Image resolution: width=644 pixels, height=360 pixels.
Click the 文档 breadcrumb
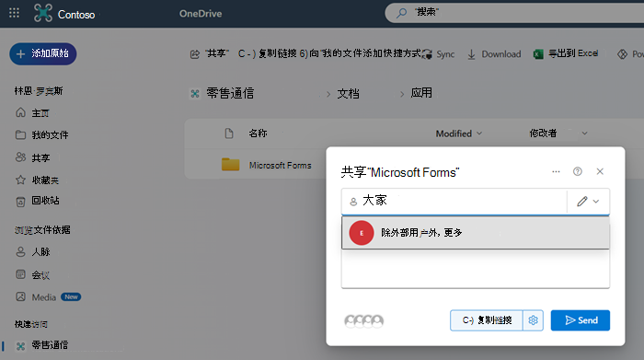(349, 93)
